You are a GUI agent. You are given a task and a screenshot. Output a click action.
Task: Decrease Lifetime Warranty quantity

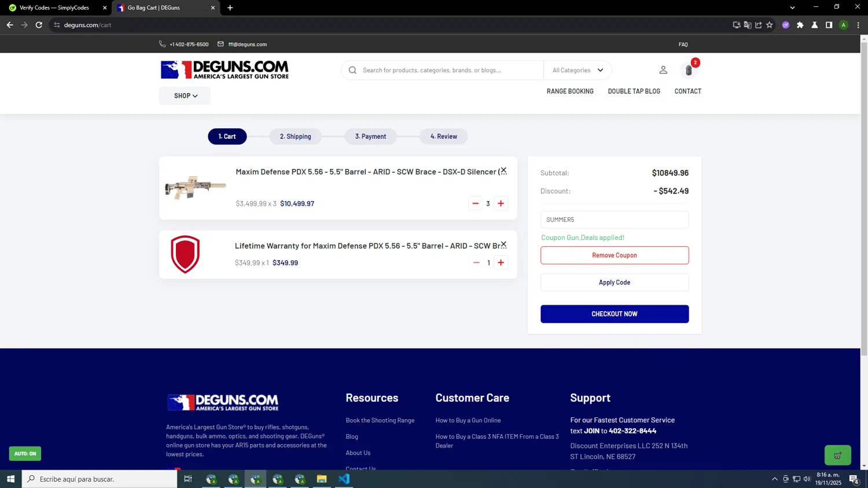[476, 263]
